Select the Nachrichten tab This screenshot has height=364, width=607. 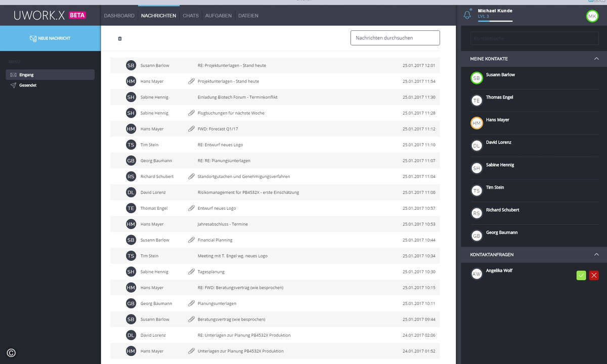coord(159,16)
